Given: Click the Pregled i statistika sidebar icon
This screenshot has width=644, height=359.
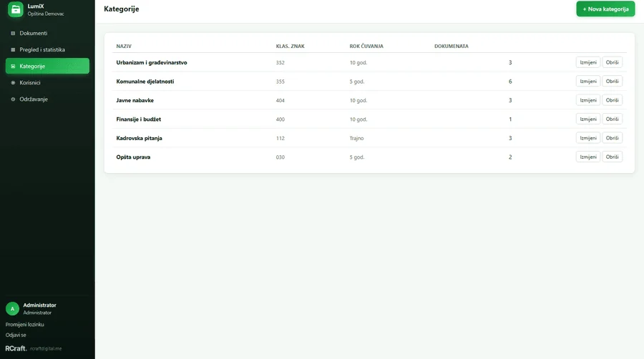Looking at the screenshot, I should point(13,49).
